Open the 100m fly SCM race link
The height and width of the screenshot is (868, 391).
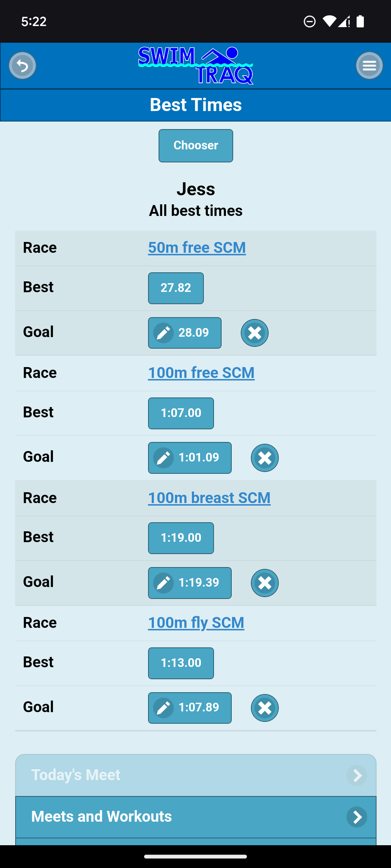[196, 623]
